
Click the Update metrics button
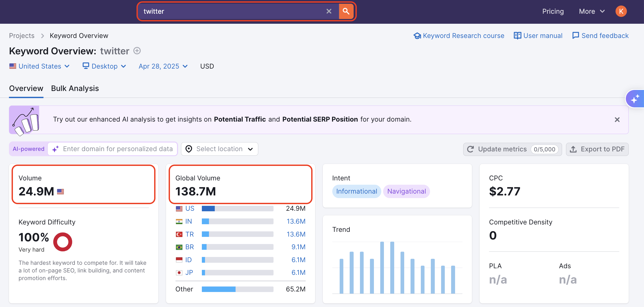point(512,149)
